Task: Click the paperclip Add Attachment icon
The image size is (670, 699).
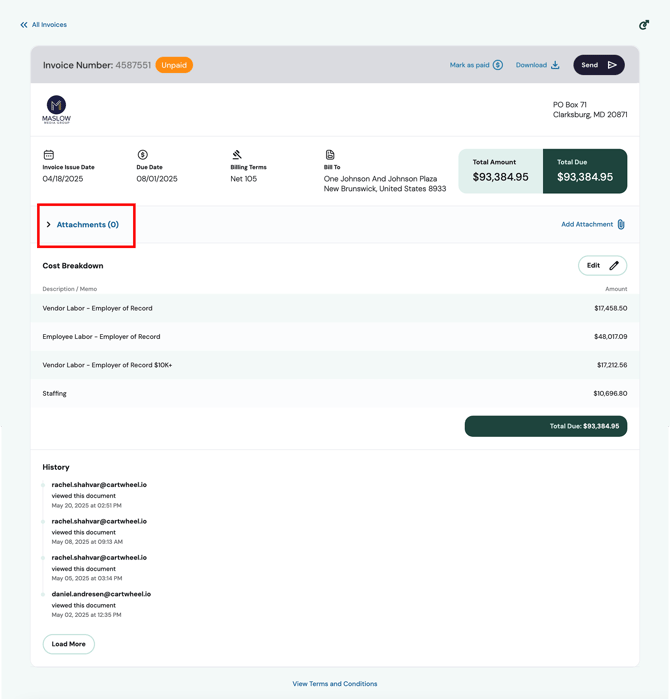Action: pos(621,225)
